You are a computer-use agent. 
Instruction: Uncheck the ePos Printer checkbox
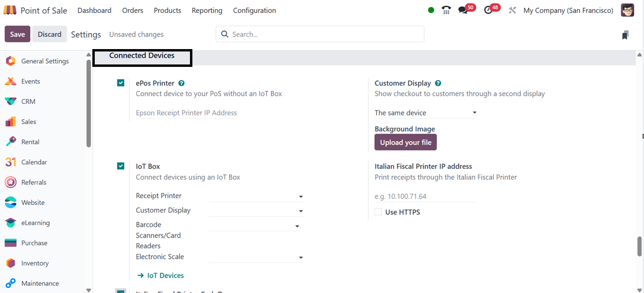coord(121,83)
